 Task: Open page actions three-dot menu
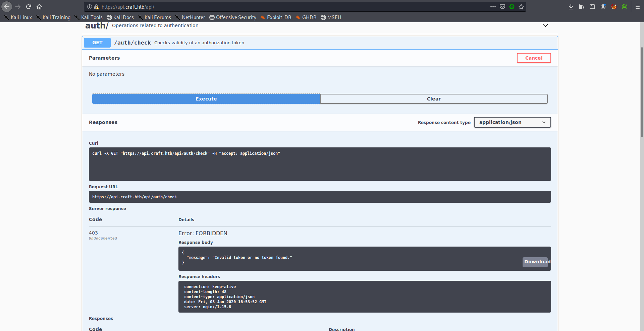pos(493,7)
